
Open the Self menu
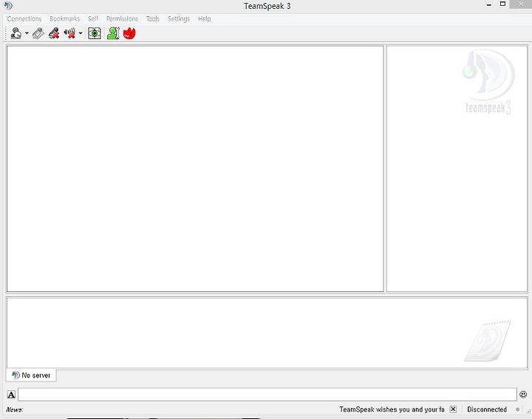(x=93, y=18)
